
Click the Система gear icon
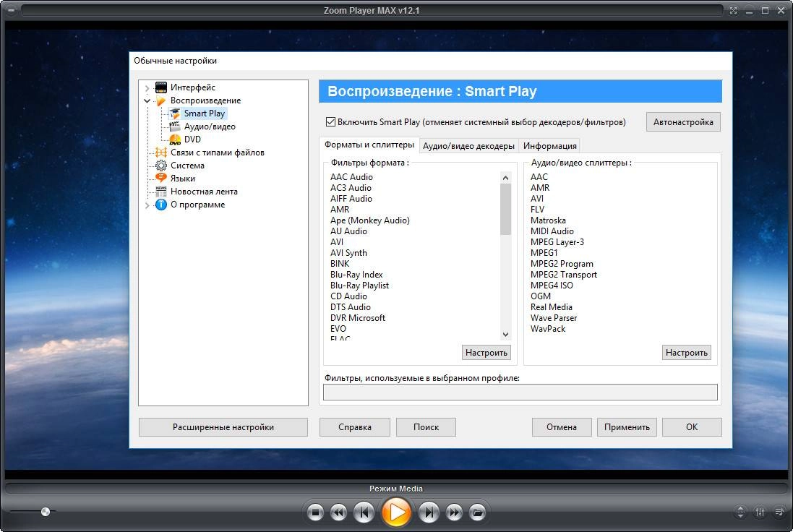160,166
